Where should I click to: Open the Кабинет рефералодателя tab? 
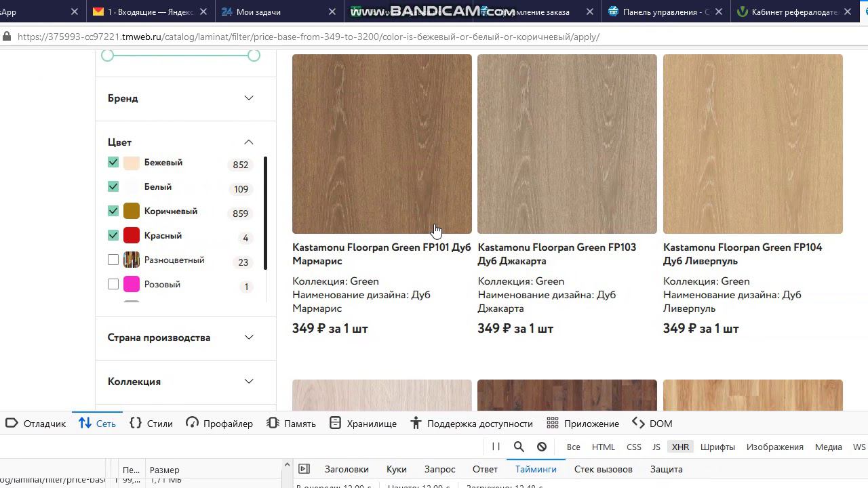[x=788, y=12]
